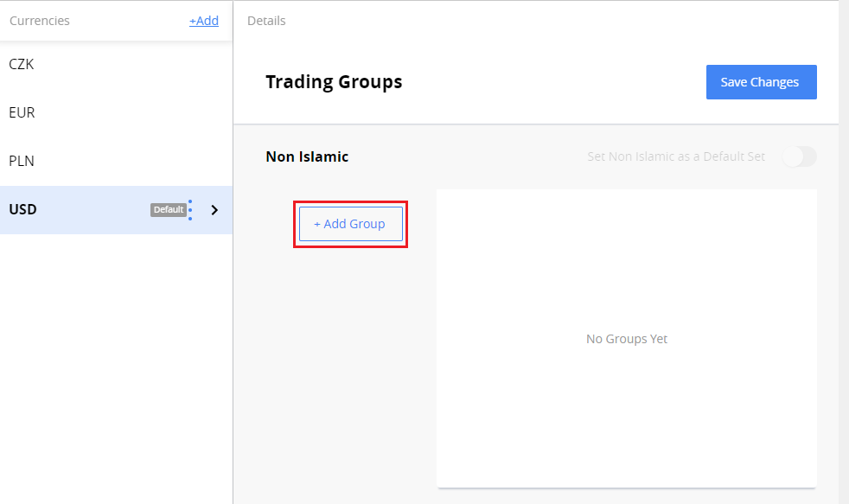Click the Save Changes button
Viewport: 849px width, 504px height.
[x=761, y=81]
